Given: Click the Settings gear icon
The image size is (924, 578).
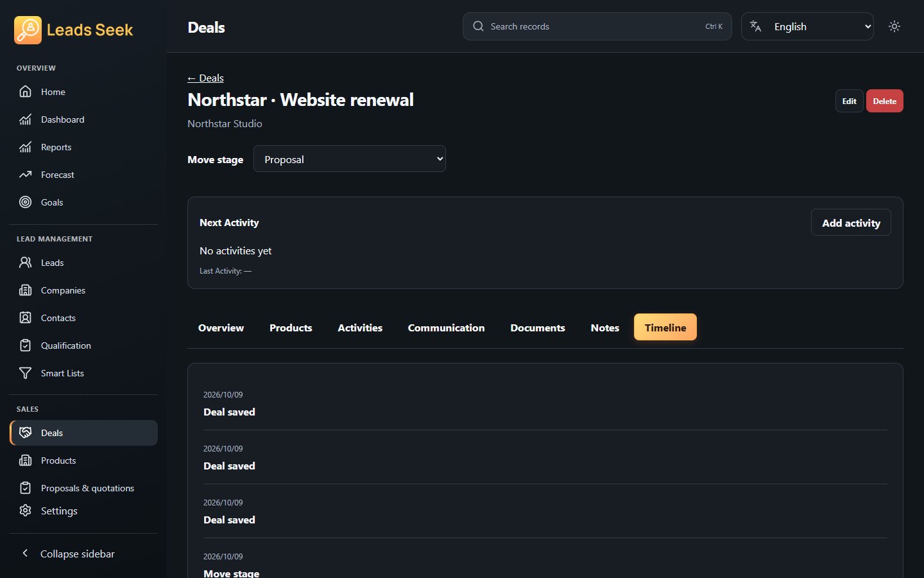Looking at the screenshot, I should [x=25, y=511].
